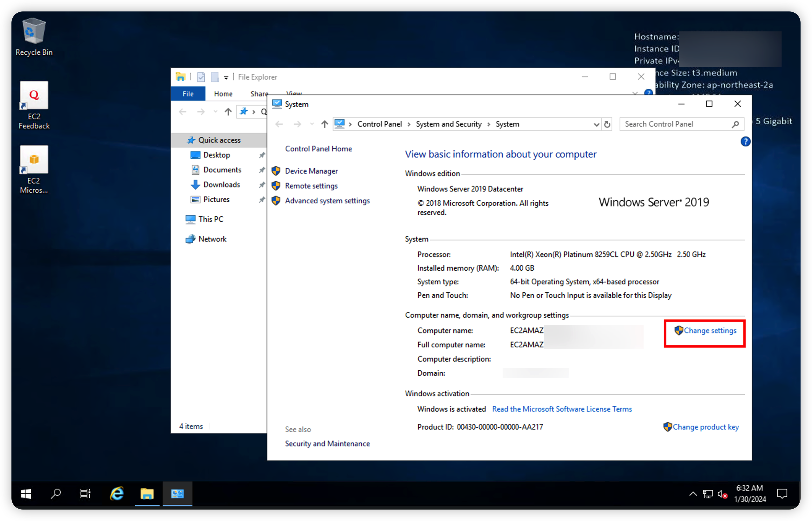The height and width of the screenshot is (521, 812).
Task: Open Advanced system settings
Action: (x=327, y=201)
